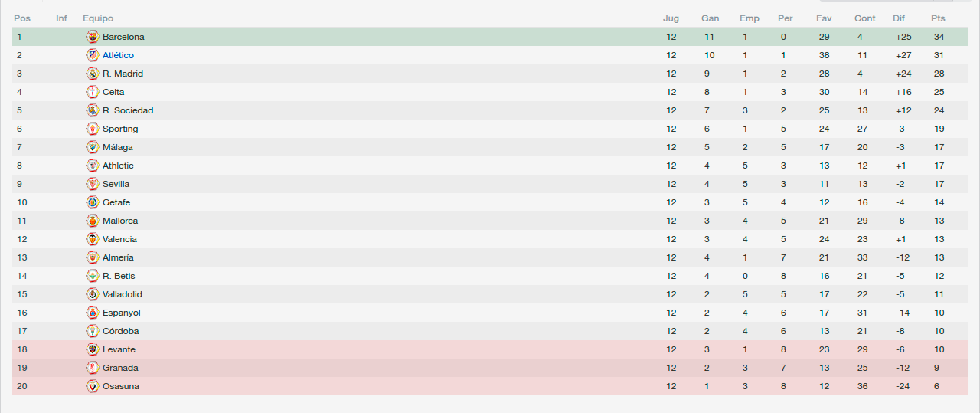Sort by the Equipo column header
The height and width of the screenshot is (413, 980).
(98, 18)
